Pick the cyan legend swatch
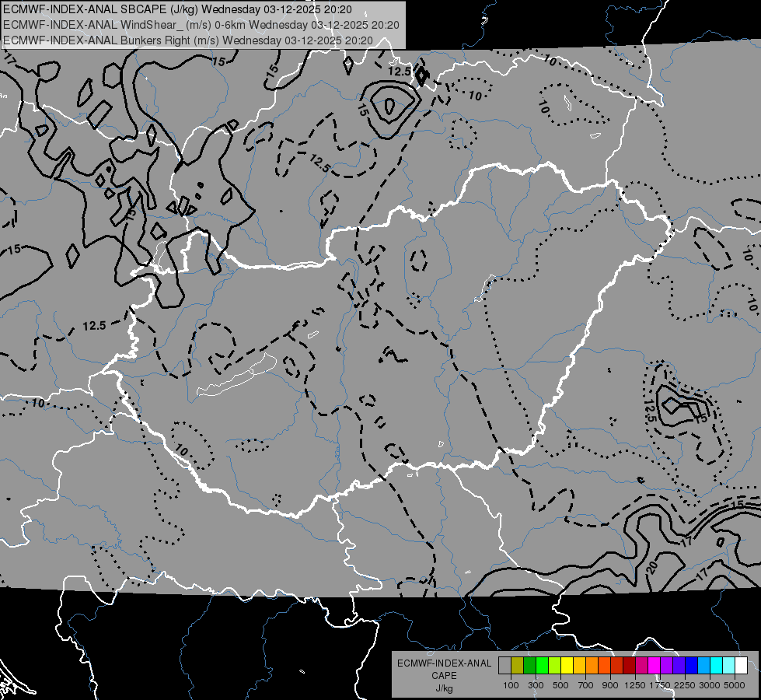The height and width of the screenshot is (700, 761). (x=716, y=665)
